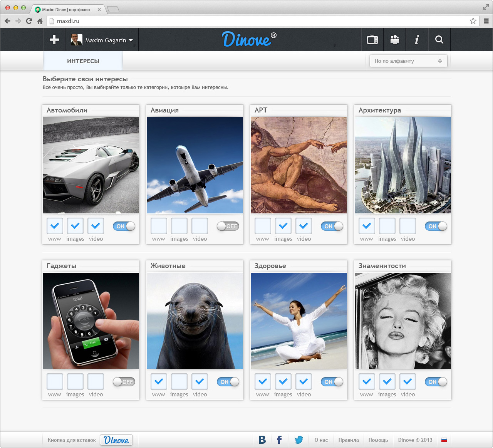Screen dimensions: 493x448
Task: Open the Авиация airplane thumbnail
Action: click(x=195, y=165)
